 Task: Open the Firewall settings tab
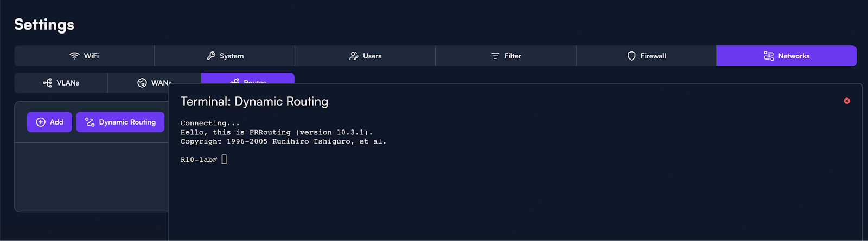646,56
